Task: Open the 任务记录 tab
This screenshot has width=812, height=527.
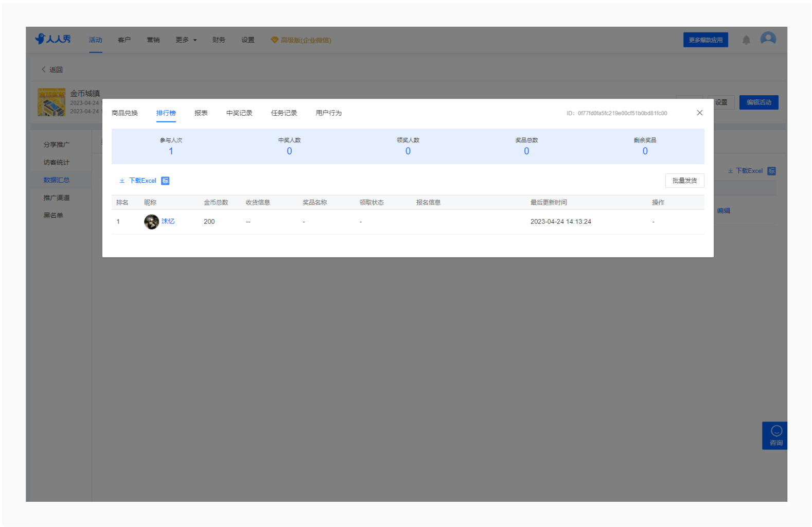Action: (284, 113)
